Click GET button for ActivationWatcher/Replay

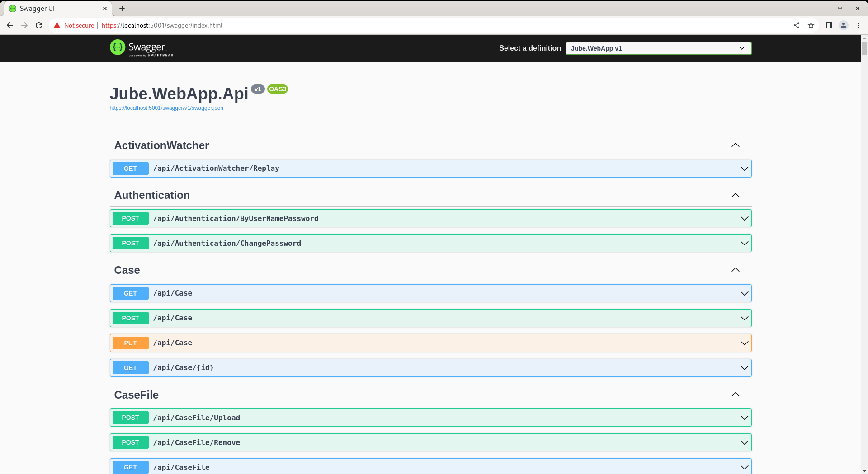point(130,169)
